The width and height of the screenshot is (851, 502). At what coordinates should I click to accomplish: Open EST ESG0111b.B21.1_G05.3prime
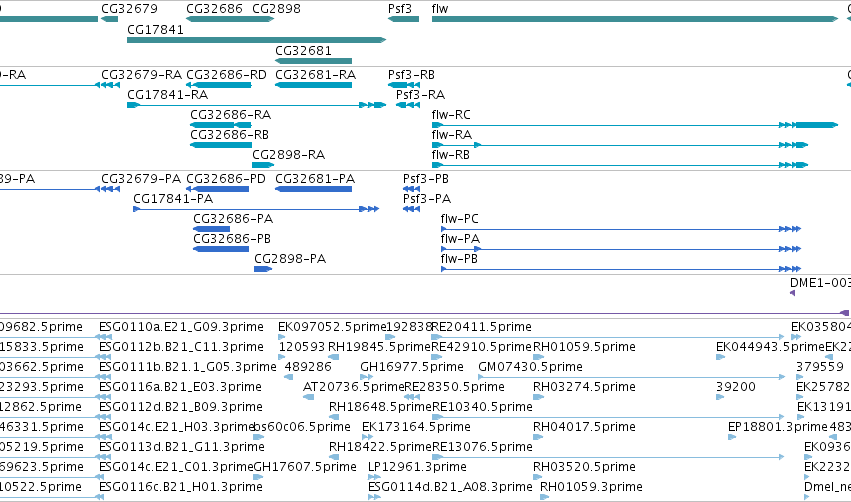tap(188, 367)
